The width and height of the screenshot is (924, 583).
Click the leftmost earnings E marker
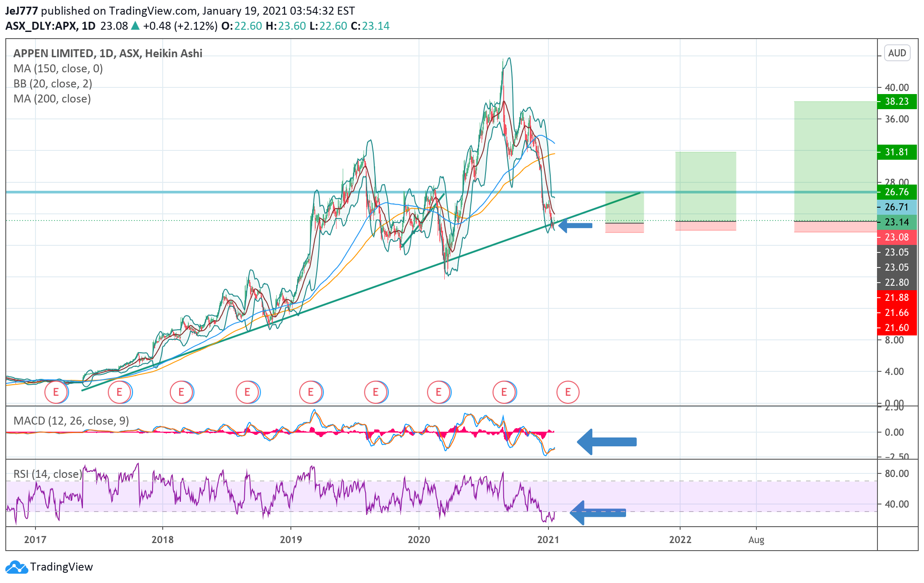tap(56, 392)
